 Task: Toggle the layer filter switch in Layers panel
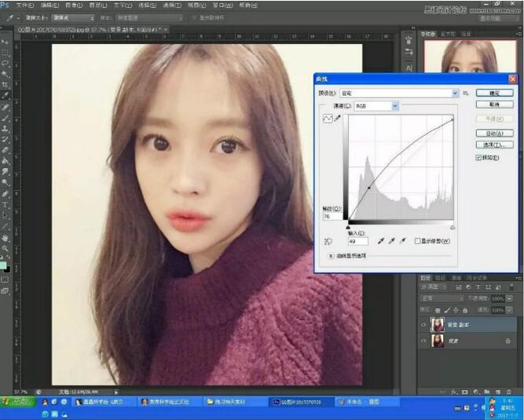[x=511, y=287]
